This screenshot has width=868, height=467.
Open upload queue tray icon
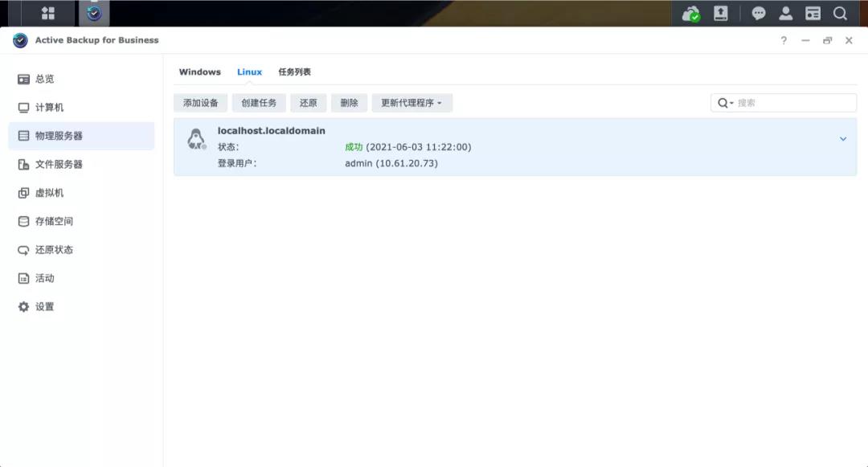(x=721, y=14)
